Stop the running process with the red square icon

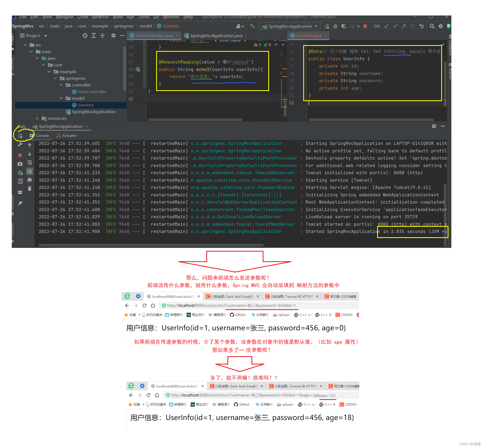click(20, 155)
